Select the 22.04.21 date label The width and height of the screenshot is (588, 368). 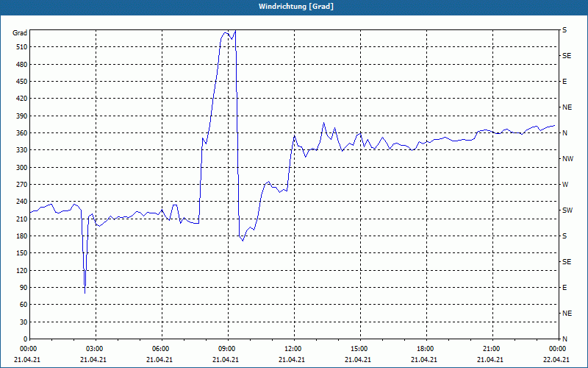point(556,359)
